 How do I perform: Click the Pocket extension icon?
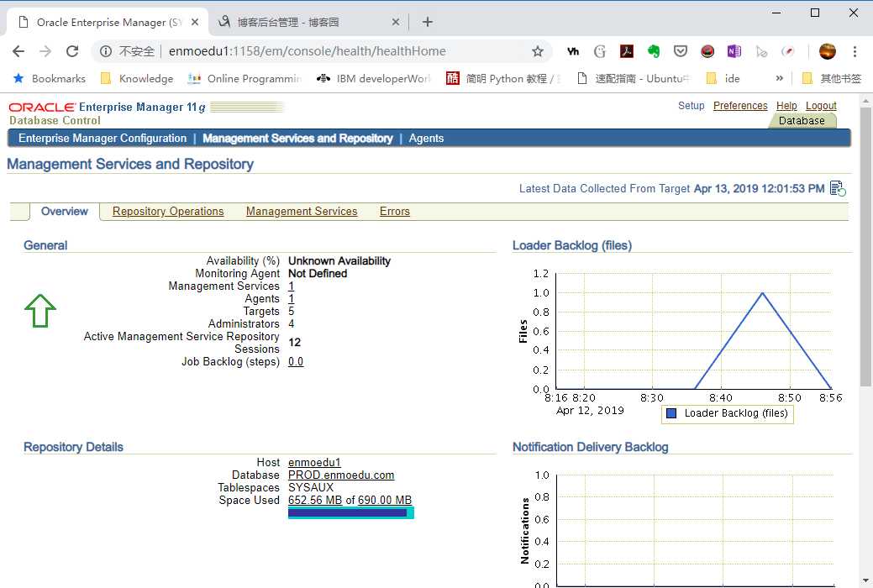coord(680,51)
